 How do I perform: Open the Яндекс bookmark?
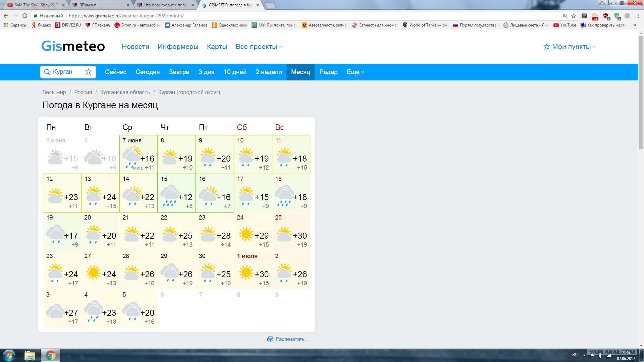pos(41,25)
